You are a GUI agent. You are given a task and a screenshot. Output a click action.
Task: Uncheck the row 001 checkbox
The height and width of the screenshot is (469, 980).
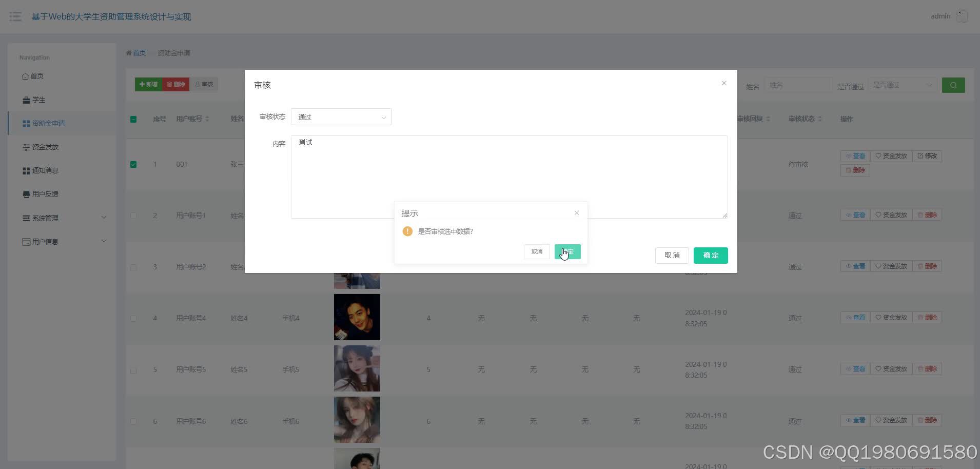click(133, 165)
